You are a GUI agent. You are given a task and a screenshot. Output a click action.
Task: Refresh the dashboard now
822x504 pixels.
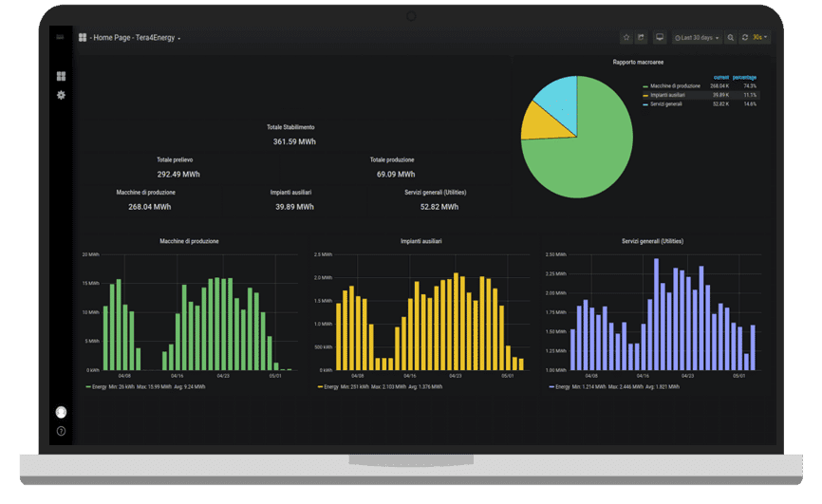745,38
